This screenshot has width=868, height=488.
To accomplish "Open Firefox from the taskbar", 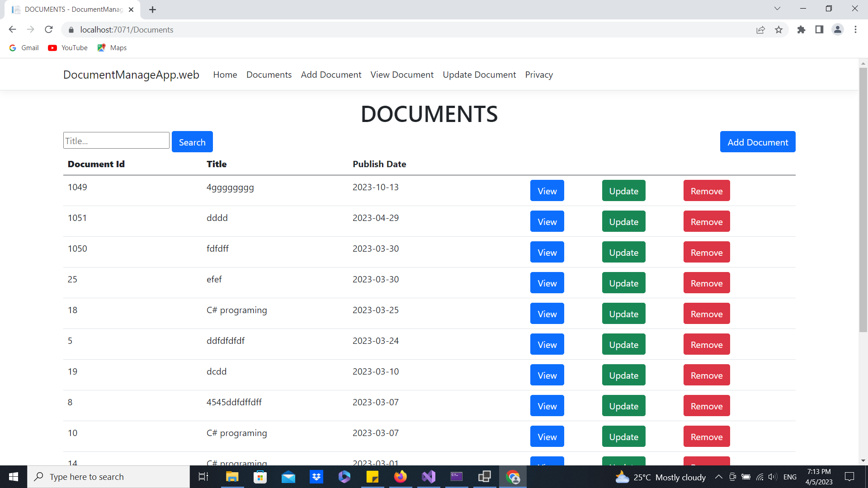I will click(400, 477).
